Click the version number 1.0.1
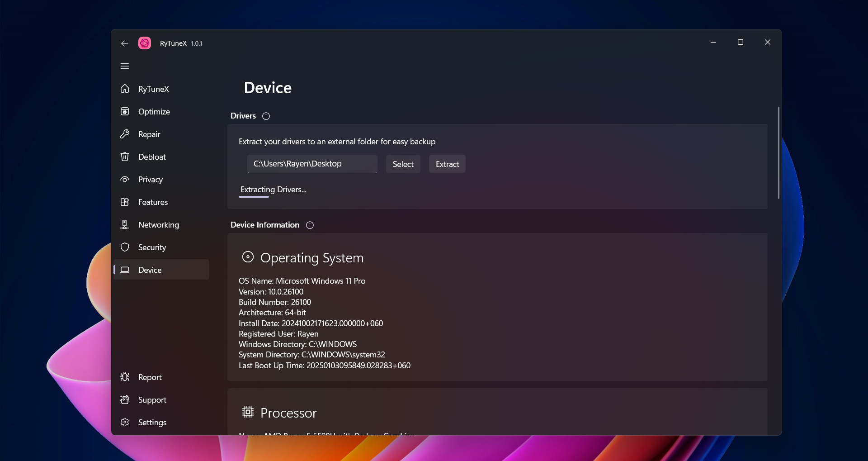 [x=197, y=43]
